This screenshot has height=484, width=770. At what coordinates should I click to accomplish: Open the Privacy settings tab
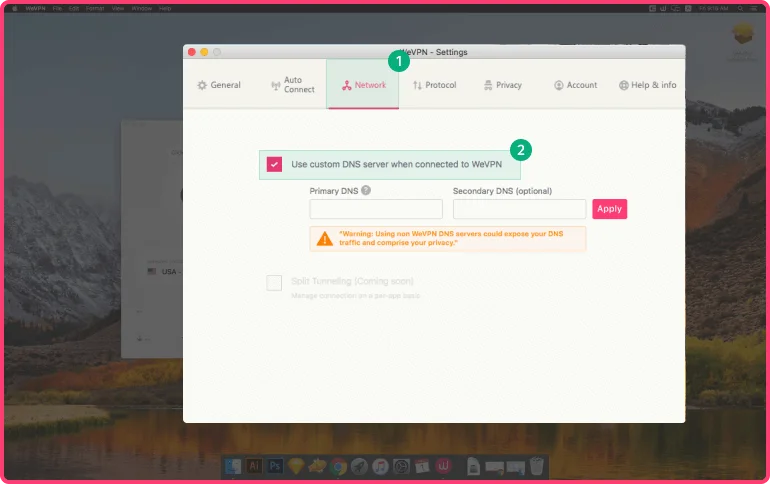pos(502,85)
